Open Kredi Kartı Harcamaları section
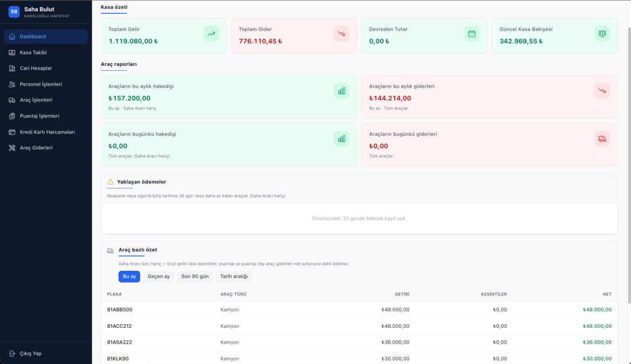This screenshot has width=631, height=364. tap(47, 132)
